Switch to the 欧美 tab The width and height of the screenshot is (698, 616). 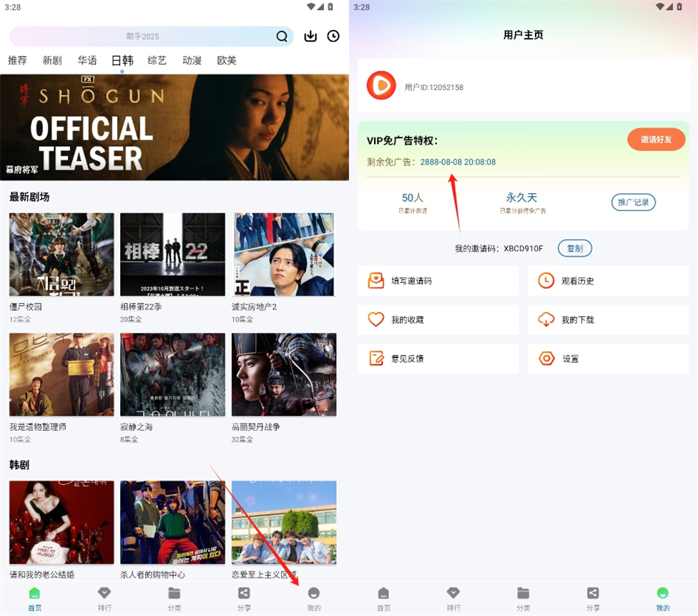(227, 60)
